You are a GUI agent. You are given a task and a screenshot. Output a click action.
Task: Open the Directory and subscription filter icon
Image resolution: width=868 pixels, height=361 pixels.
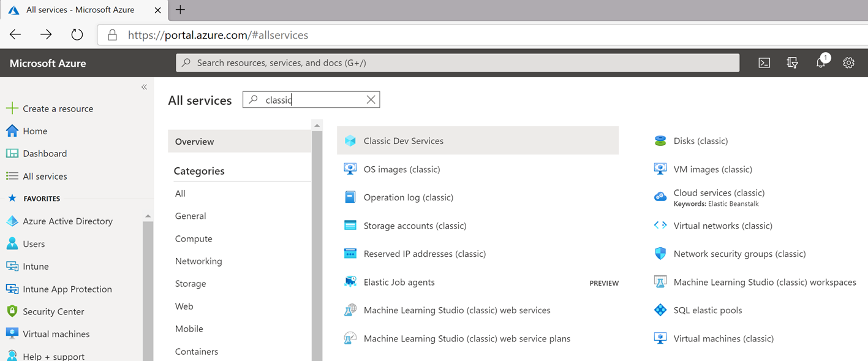coord(792,63)
